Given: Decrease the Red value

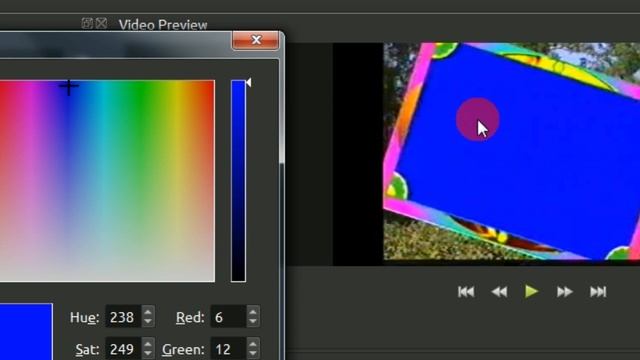Looking at the screenshot, I should pyautogui.click(x=253, y=322).
